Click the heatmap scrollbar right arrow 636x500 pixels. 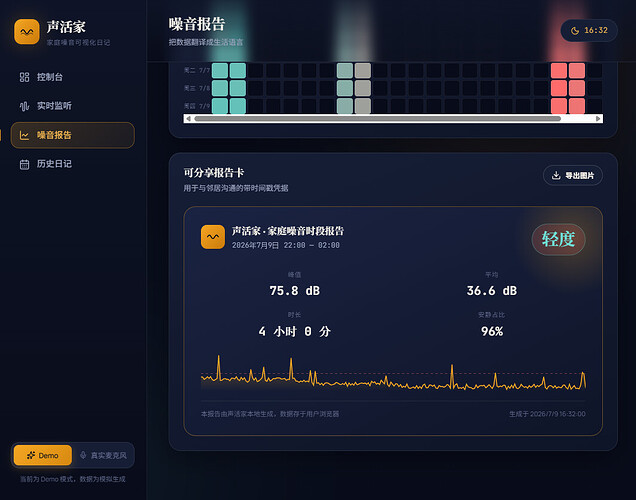tap(598, 119)
